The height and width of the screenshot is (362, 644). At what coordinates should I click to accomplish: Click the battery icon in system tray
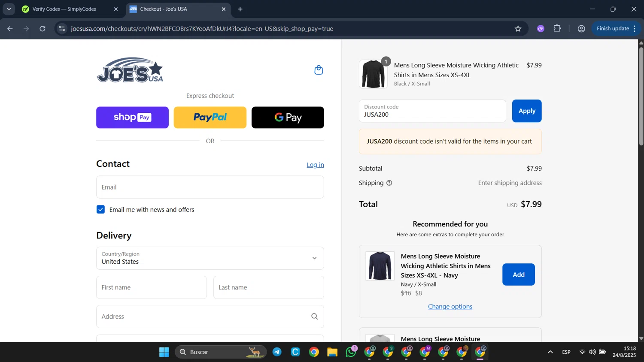pyautogui.click(x=603, y=352)
